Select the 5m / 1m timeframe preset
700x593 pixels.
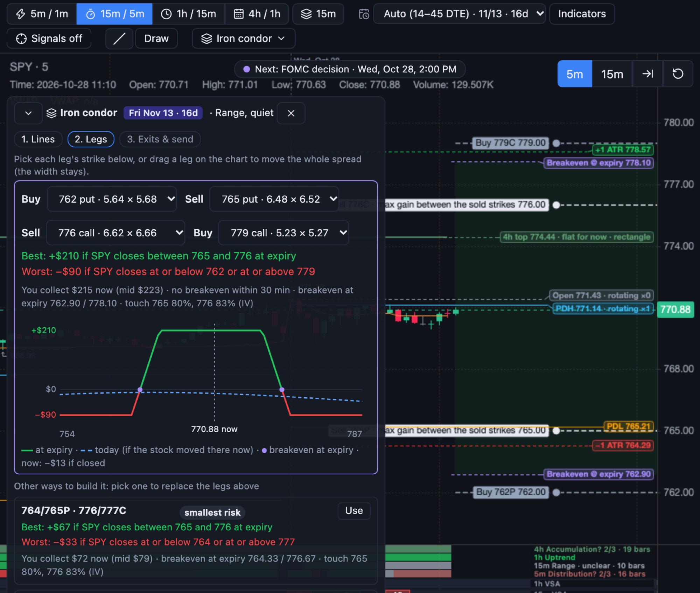click(42, 14)
